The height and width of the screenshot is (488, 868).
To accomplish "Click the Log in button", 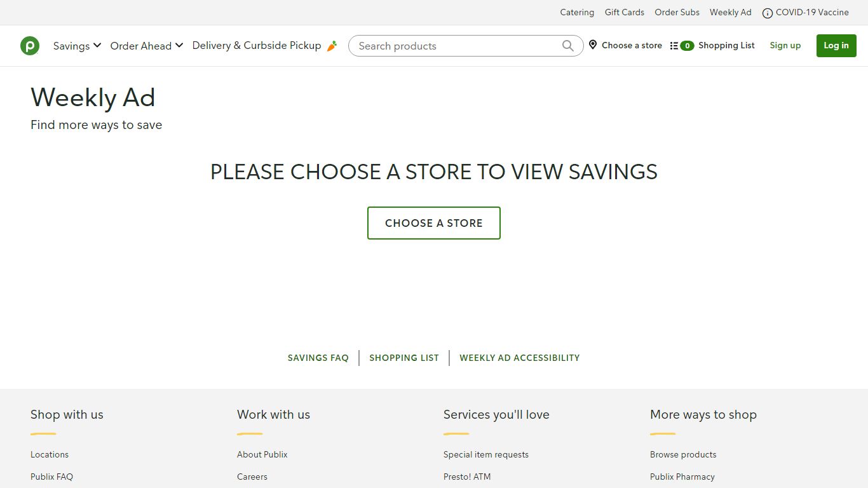I will point(836,46).
